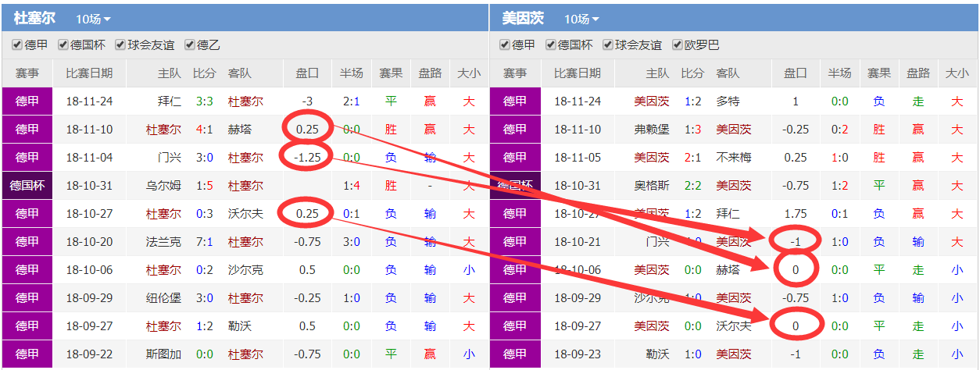The width and height of the screenshot is (980, 370).
Task: Click the 不来梅 away team link
Action: pyautogui.click(x=733, y=158)
